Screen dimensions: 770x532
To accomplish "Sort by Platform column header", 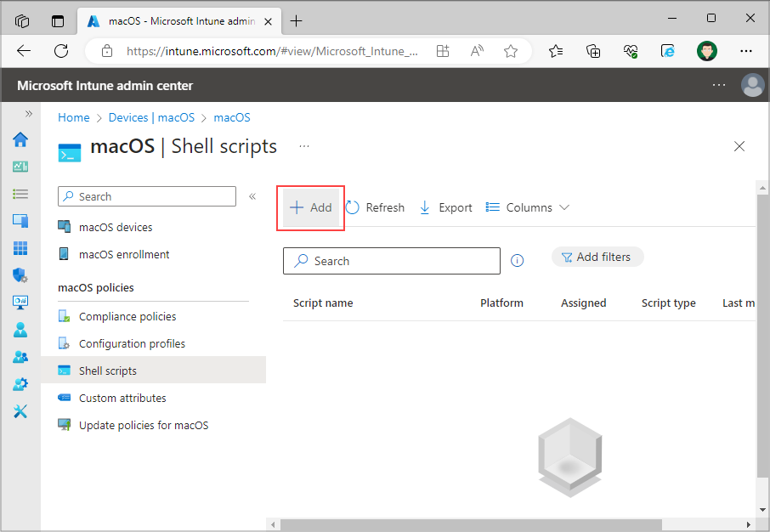I will coord(501,303).
